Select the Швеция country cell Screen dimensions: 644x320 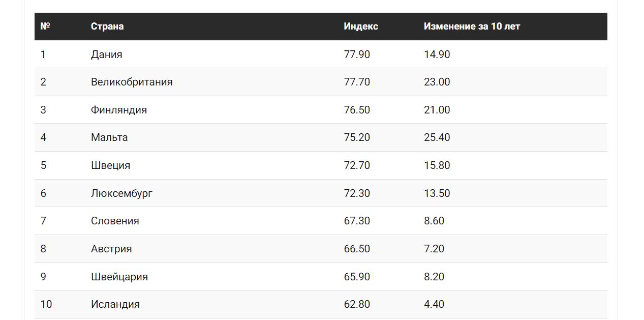110,165
